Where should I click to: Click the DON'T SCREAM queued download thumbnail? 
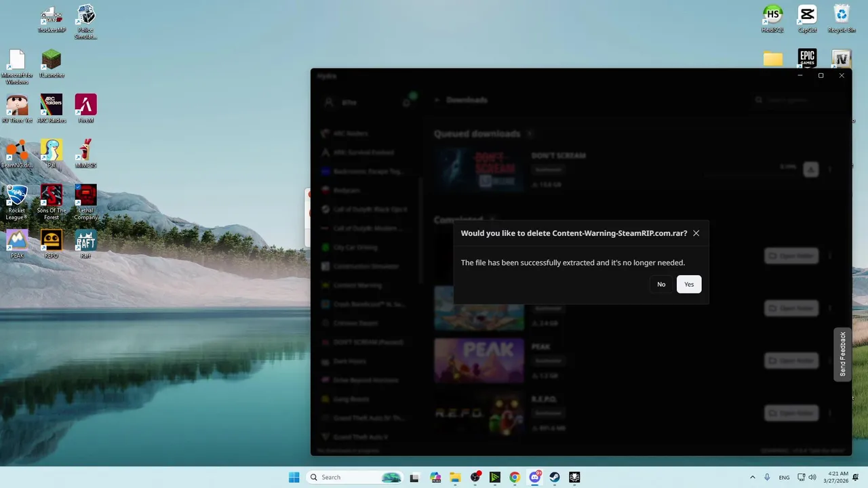[x=479, y=169]
